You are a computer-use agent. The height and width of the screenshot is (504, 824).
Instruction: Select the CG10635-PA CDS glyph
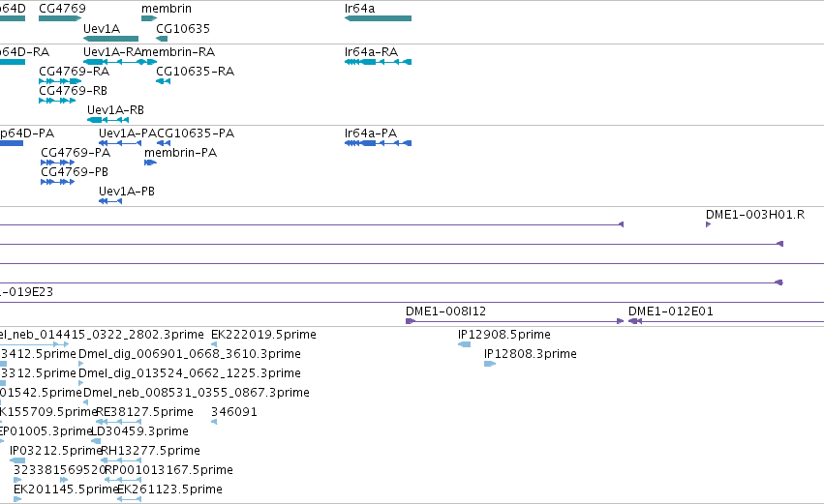coord(164,143)
